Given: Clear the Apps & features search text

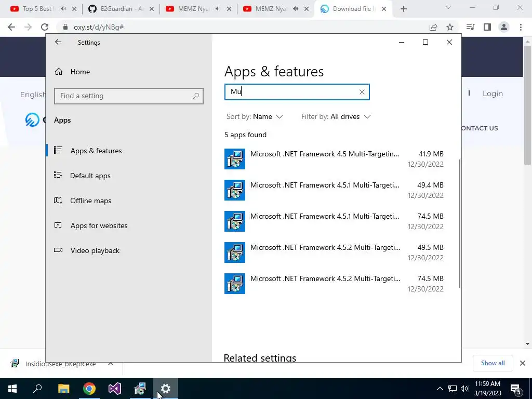Looking at the screenshot, I should point(362,92).
